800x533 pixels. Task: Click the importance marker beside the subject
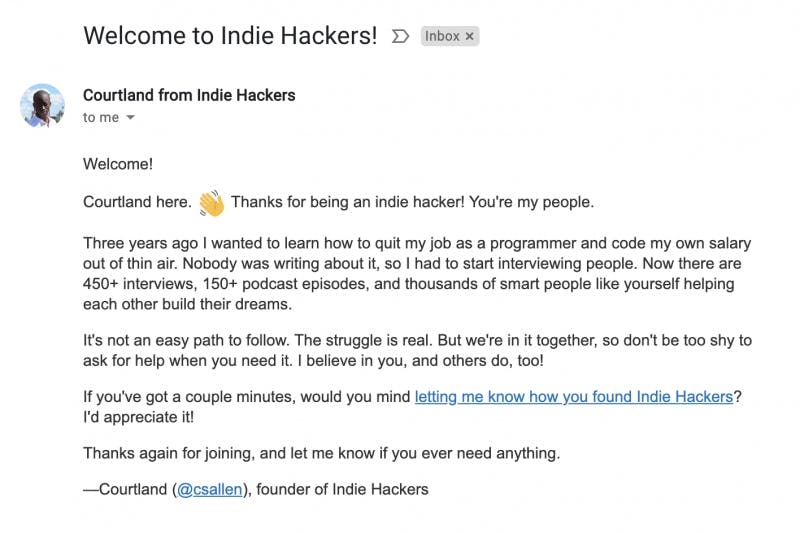pyautogui.click(x=400, y=37)
